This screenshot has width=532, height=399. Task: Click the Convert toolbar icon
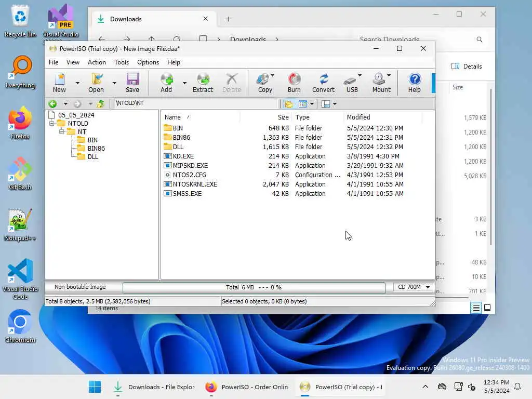pyautogui.click(x=323, y=83)
